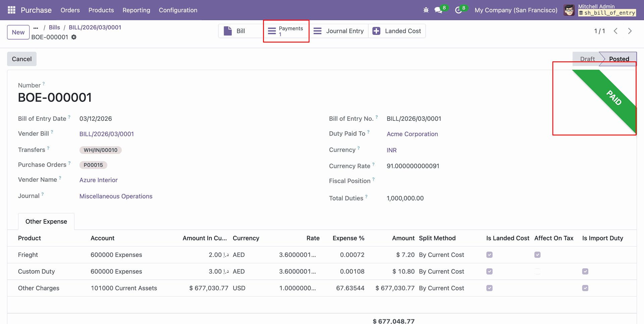Click the Cancel button
The image size is (644, 324).
click(22, 59)
